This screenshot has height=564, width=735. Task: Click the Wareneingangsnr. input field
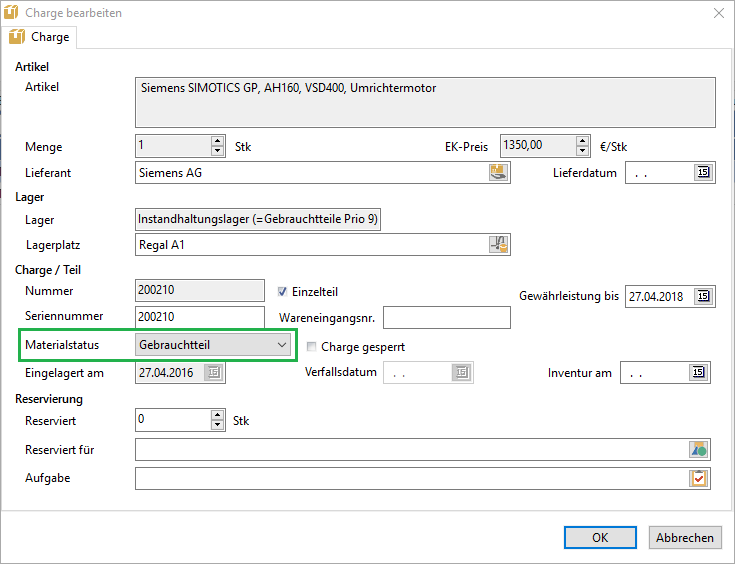447,317
